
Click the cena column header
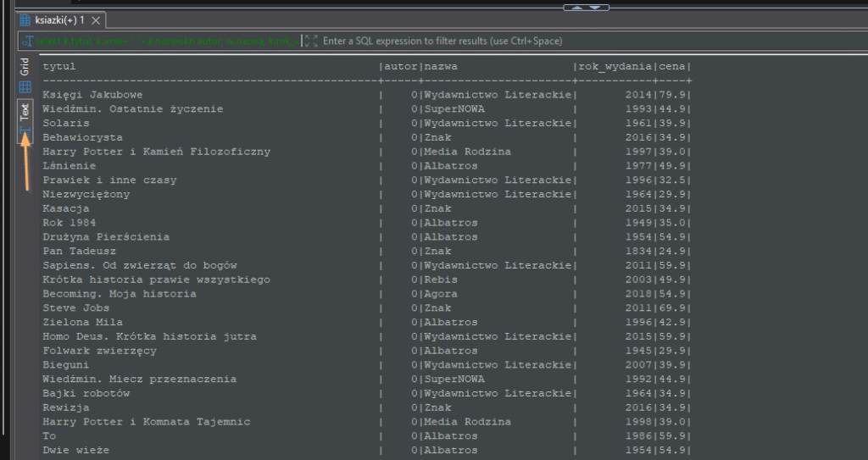tap(672, 66)
